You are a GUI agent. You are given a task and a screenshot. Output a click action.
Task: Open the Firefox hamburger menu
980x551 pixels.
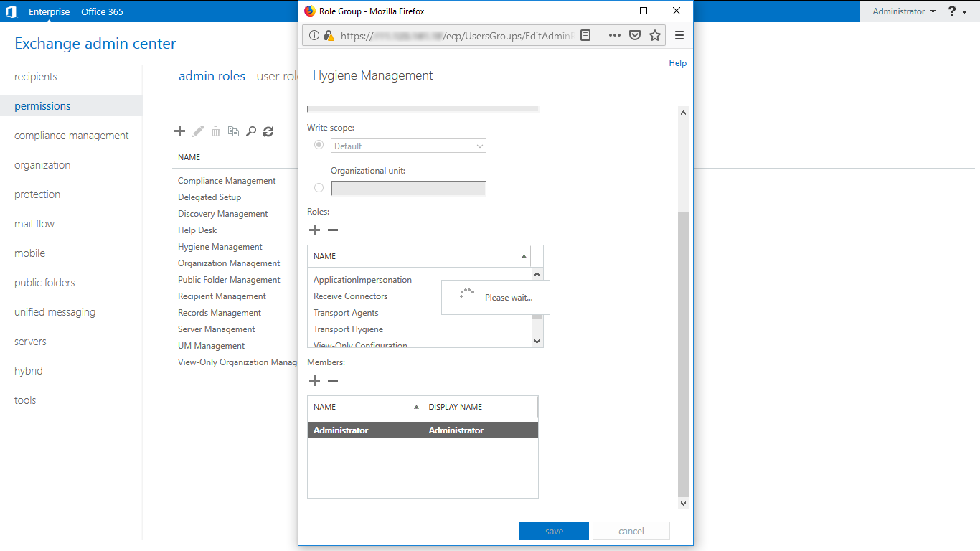pyautogui.click(x=679, y=35)
